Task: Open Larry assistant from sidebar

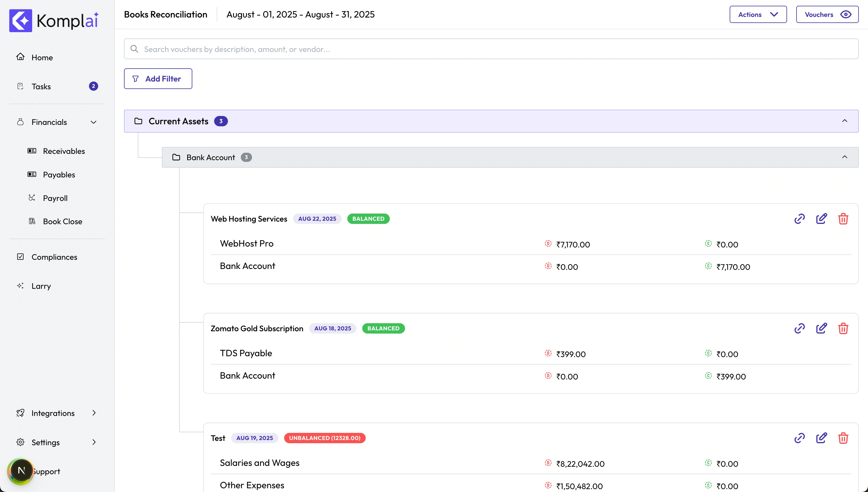Action: [41, 286]
